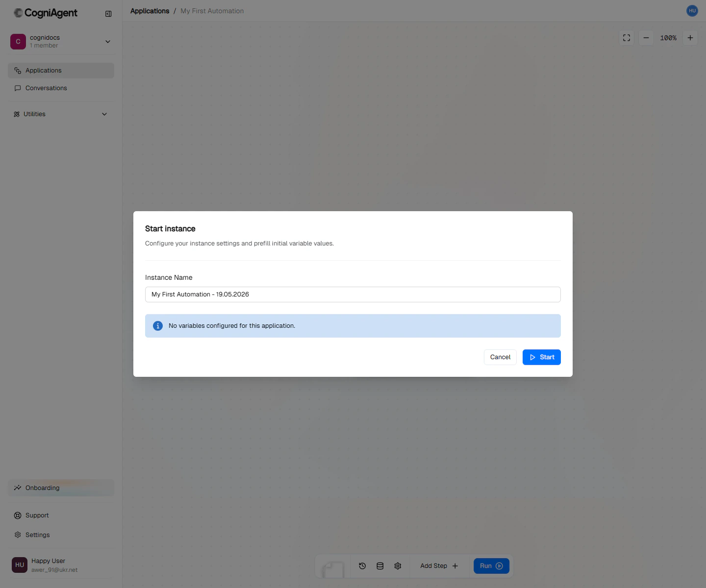Collapse the sidebar panel
This screenshot has height=588, width=706.
(x=108, y=14)
